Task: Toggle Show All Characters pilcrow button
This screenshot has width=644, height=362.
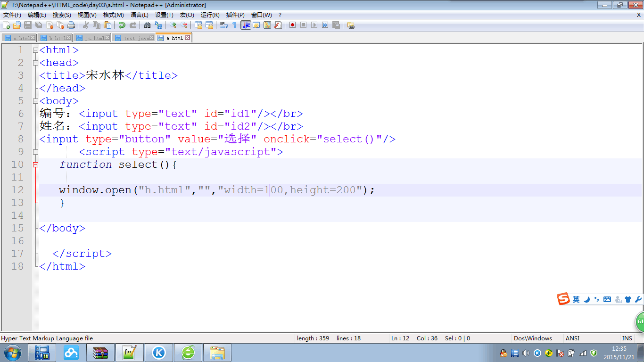Action: 234,25
